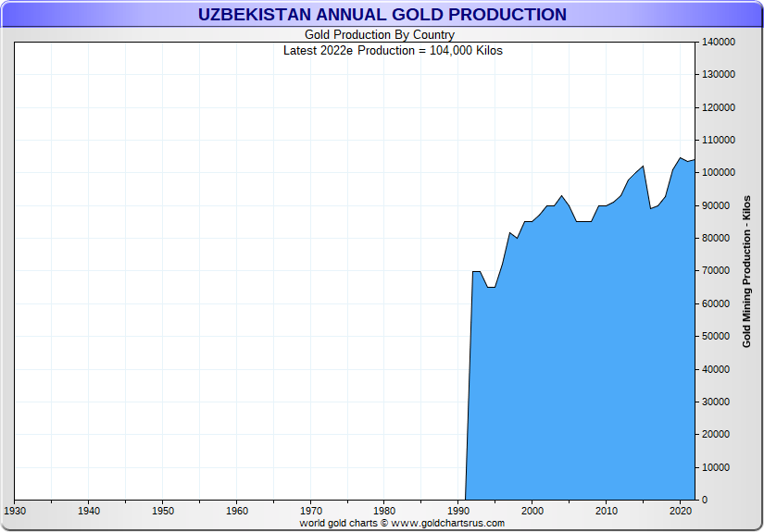
Task: Click the y-axis value 120000
Action: click(719, 107)
